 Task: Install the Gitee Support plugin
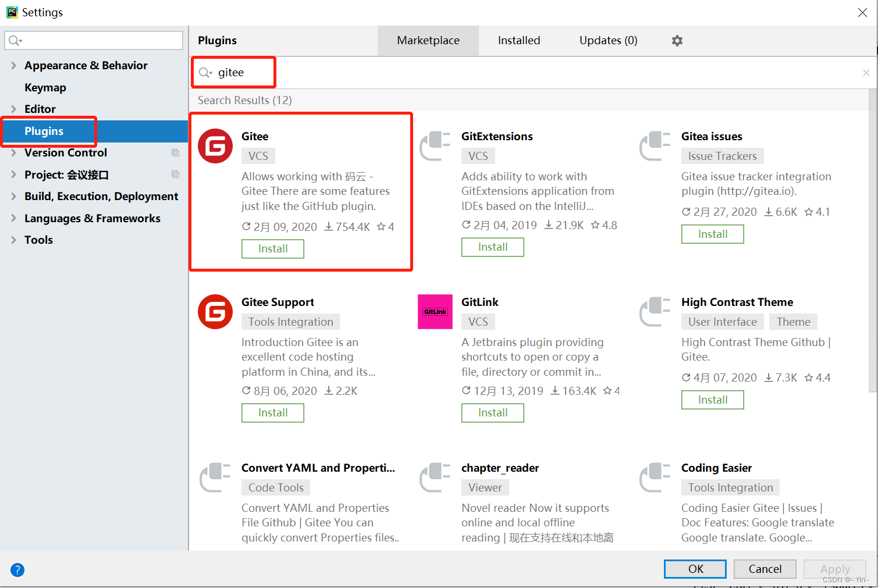point(273,413)
